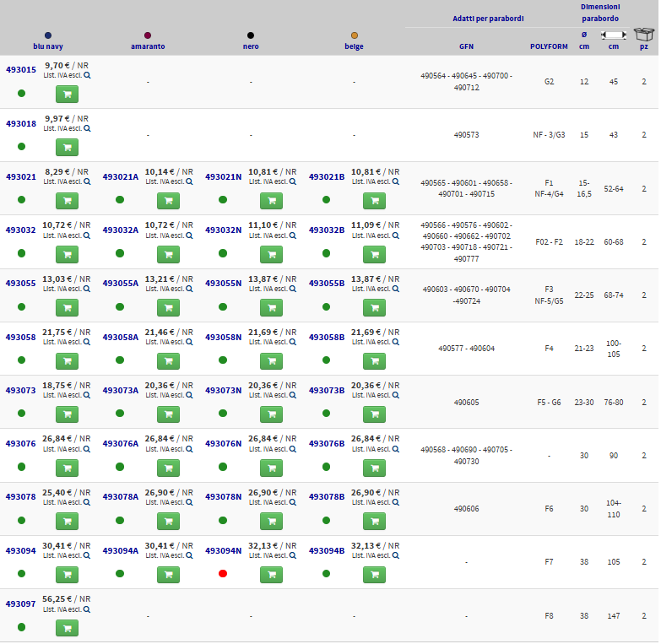The height and width of the screenshot is (644, 661).
Task: Click the blu navy color dot in header
Action: click(x=47, y=35)
